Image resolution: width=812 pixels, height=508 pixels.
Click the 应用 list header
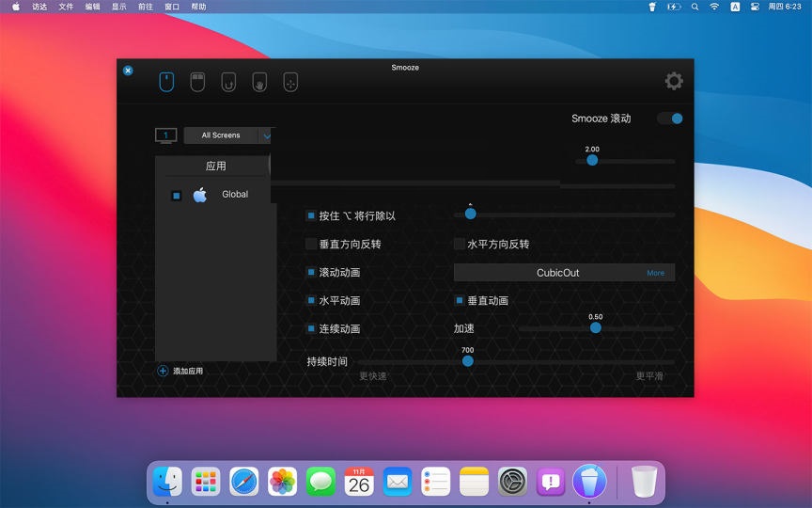[215, 166]
